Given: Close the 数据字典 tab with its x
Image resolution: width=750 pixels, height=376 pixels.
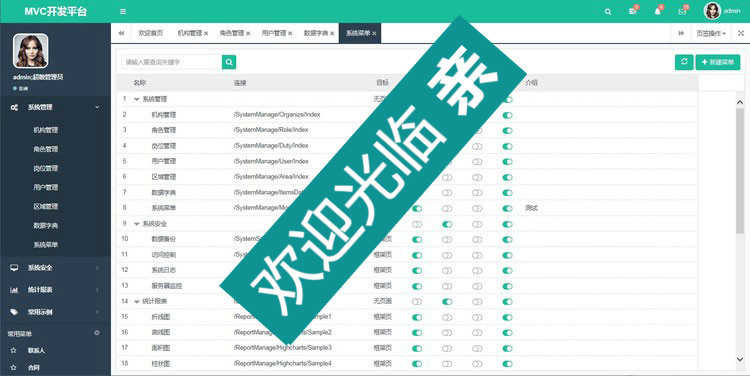Looking at the screenshot, I should (x=332, y=33).
